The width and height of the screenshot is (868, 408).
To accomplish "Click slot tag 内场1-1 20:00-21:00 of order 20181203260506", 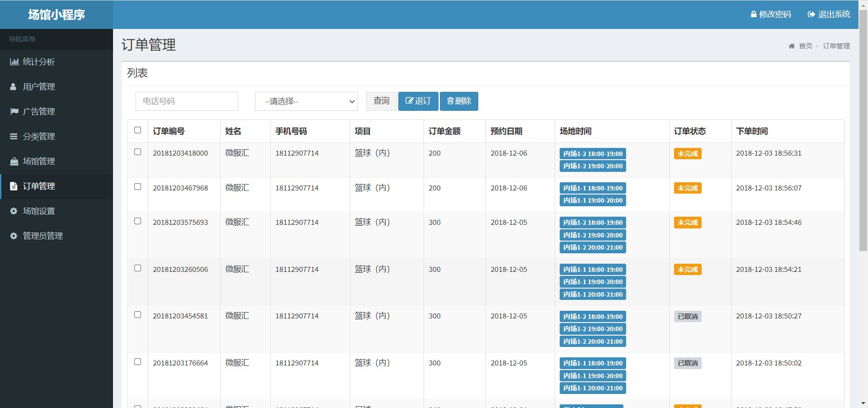I will point(593,294).
